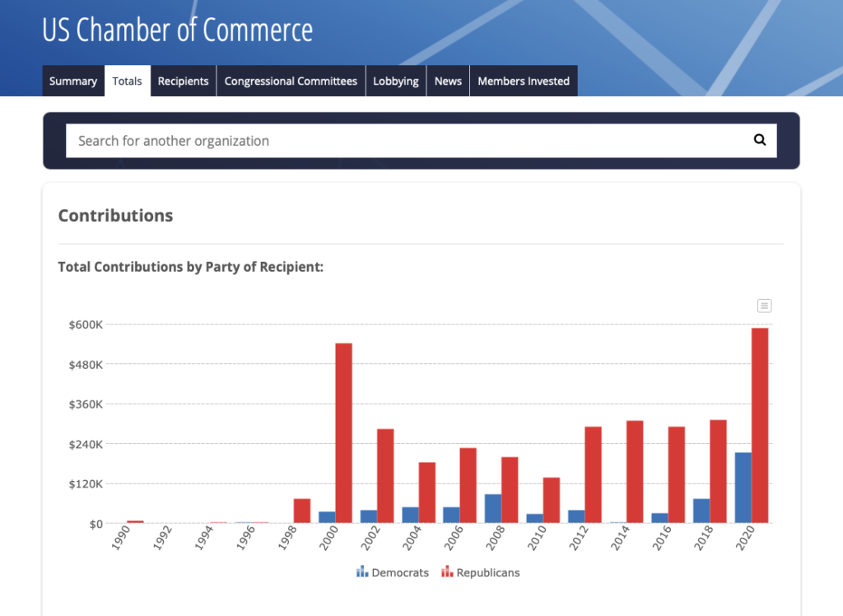Click the red Republicans legend icon
Image resolution: width=843 pixels, height=616 pixels.
pos(448,572)
